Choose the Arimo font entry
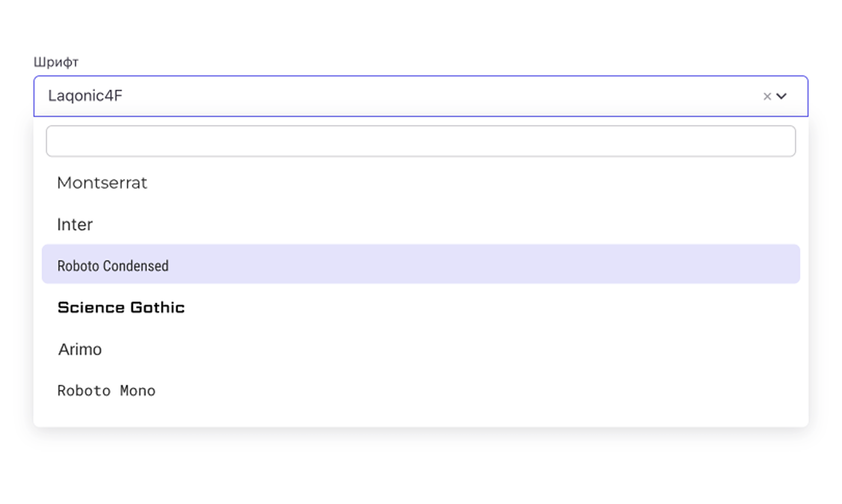This screenshot has height=504, width=842. point(80,349)
